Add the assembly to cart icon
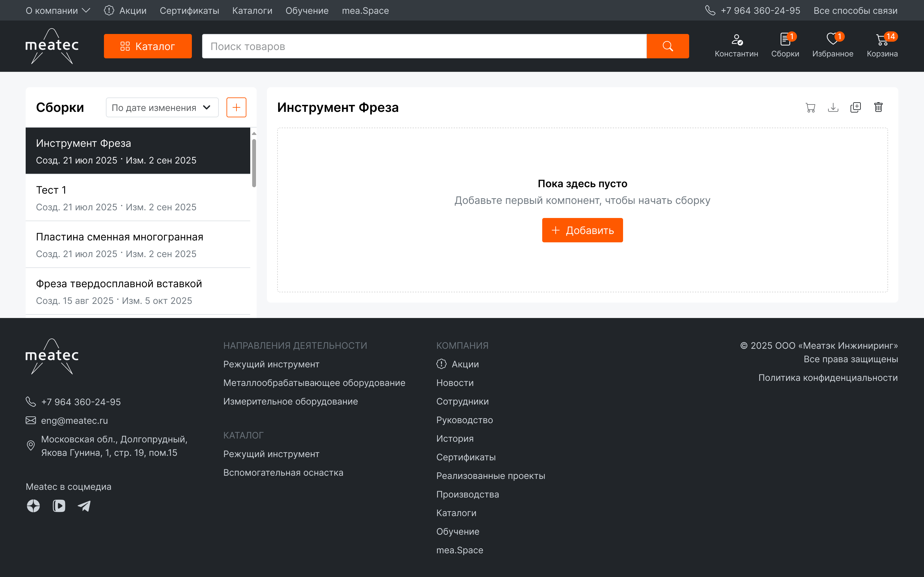This screenshot has width=924, height=577. click(x=810, y=108)
